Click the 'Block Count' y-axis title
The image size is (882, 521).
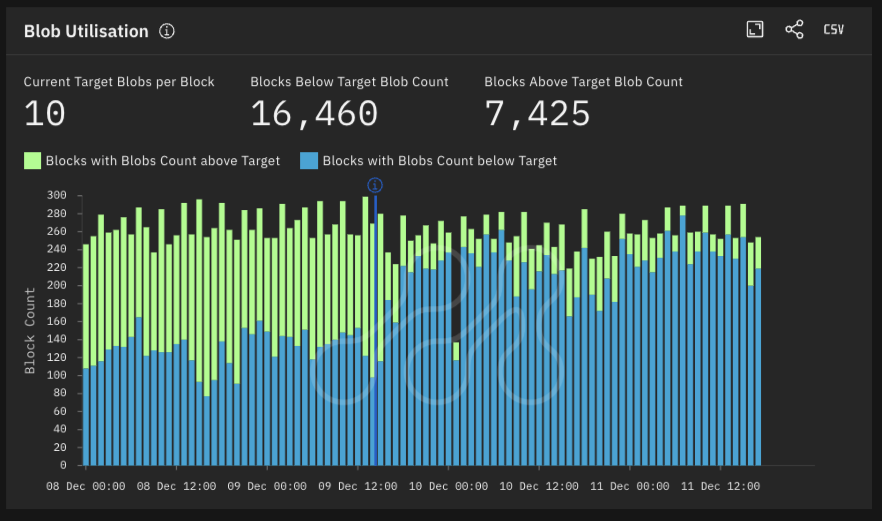(30, 330)
